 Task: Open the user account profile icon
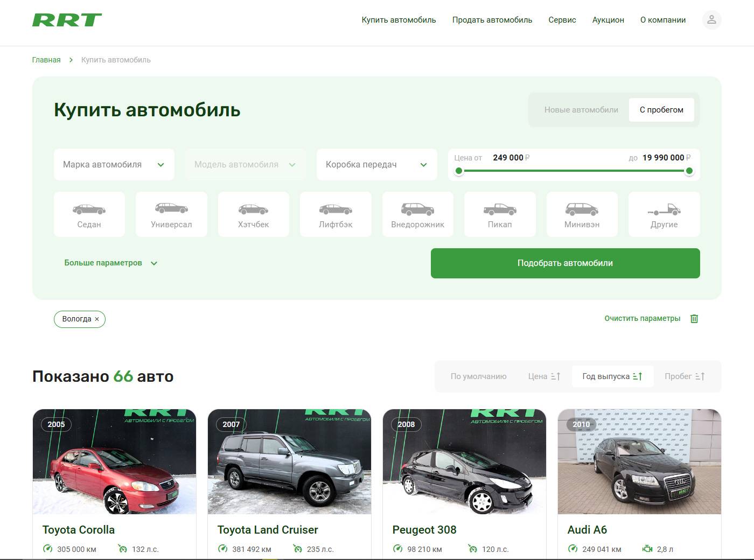coord(711,20)
